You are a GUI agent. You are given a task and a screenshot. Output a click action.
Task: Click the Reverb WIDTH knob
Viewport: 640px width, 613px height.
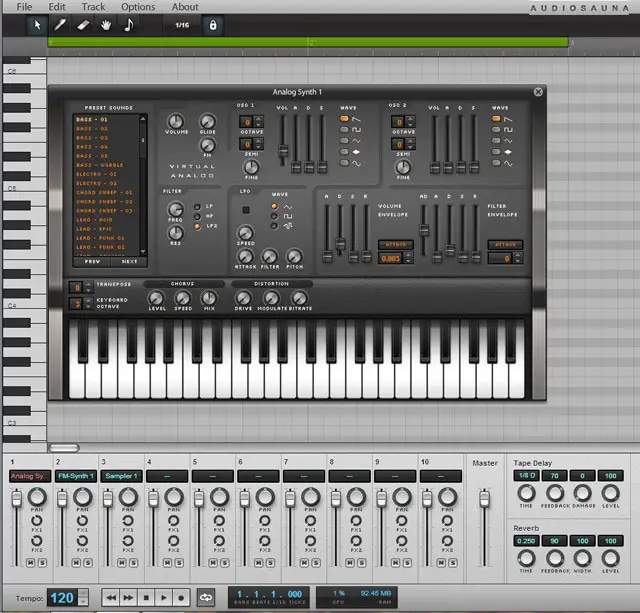(x=582, y=558)
